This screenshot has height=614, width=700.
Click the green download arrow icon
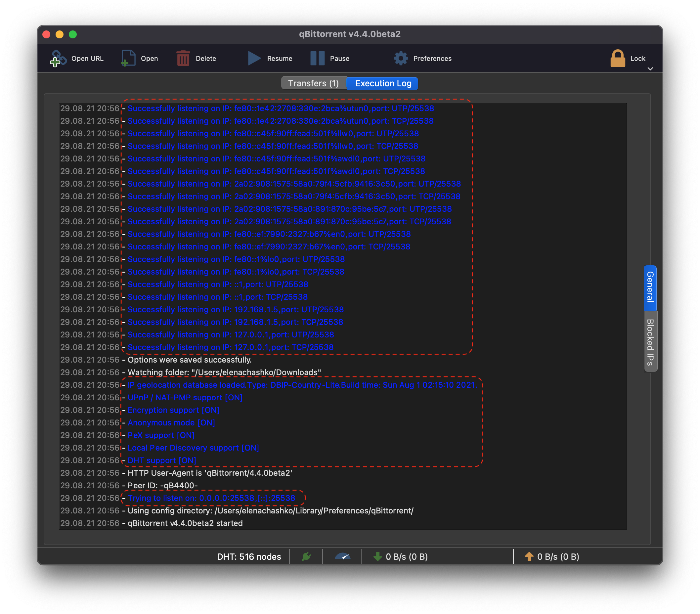[x=377, y=556]
